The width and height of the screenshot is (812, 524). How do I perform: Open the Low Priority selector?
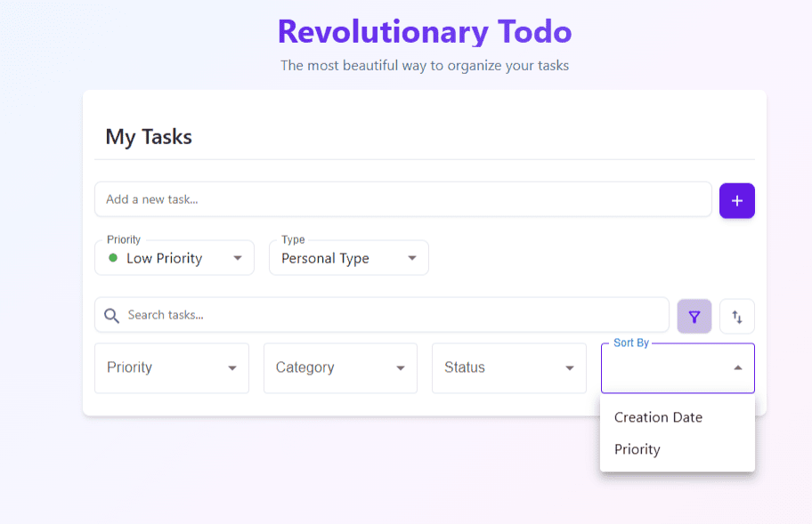pyautogui.click(x=175, y=258)
